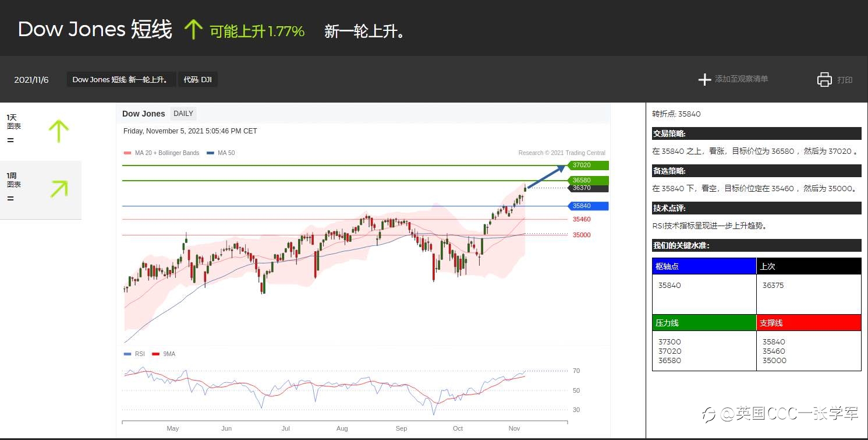Viewport: 868px width, 440px height.
Task: Click the MA 50 legend entry
Action: (221, 153)
